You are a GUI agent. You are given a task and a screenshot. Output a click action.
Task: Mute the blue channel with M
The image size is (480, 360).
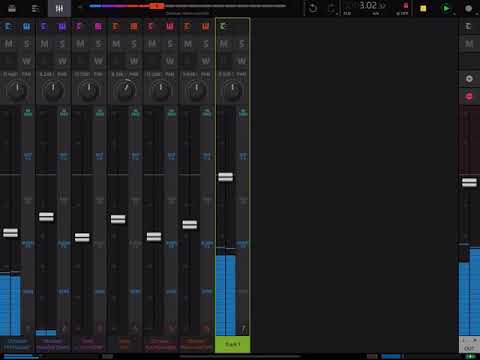[9, 44]
